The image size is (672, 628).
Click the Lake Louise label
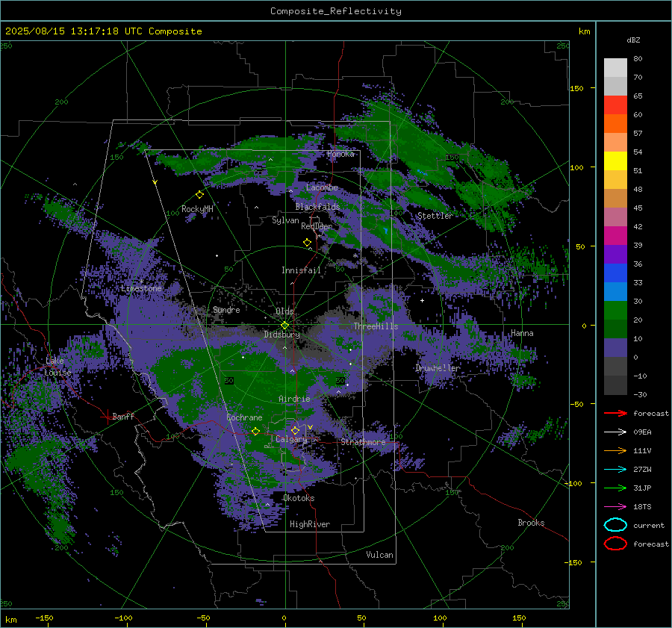coord(57,367)
